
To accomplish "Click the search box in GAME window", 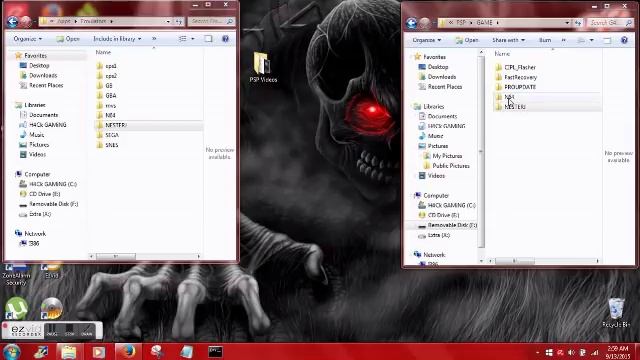I will point(610,23).
